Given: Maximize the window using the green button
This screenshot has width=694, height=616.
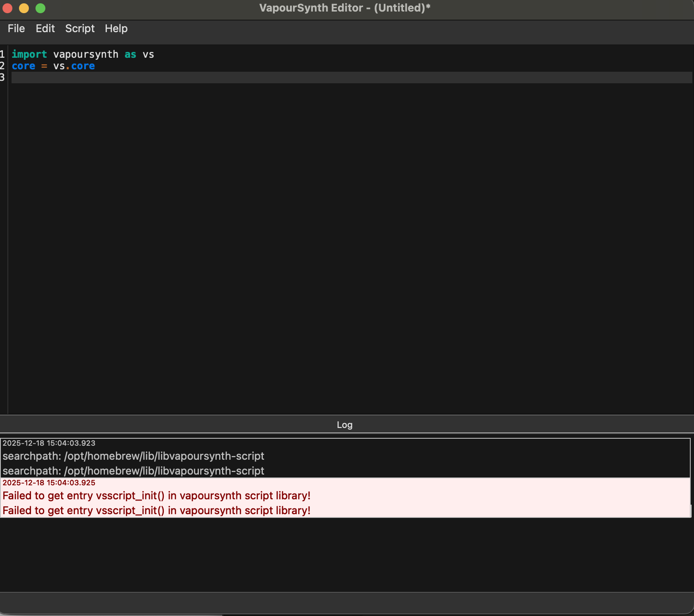Looking at the screenshot, I should click(x=40, y=8).
